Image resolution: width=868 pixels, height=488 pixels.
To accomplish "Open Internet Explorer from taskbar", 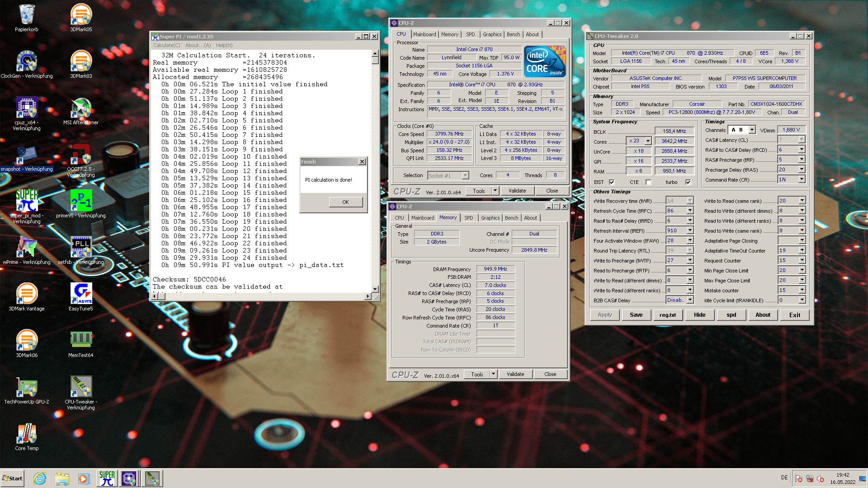I will pyautogui.click(x=40, y=479).
